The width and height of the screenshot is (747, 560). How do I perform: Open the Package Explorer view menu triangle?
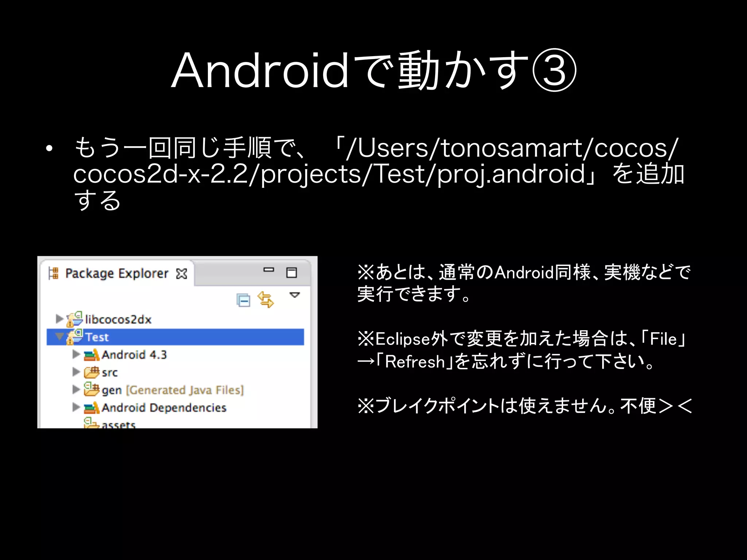294,295
